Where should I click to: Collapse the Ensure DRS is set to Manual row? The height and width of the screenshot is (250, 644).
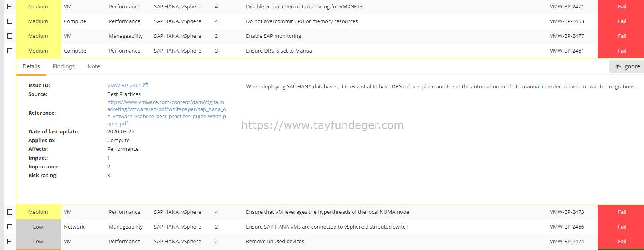[x=10, y=51]
